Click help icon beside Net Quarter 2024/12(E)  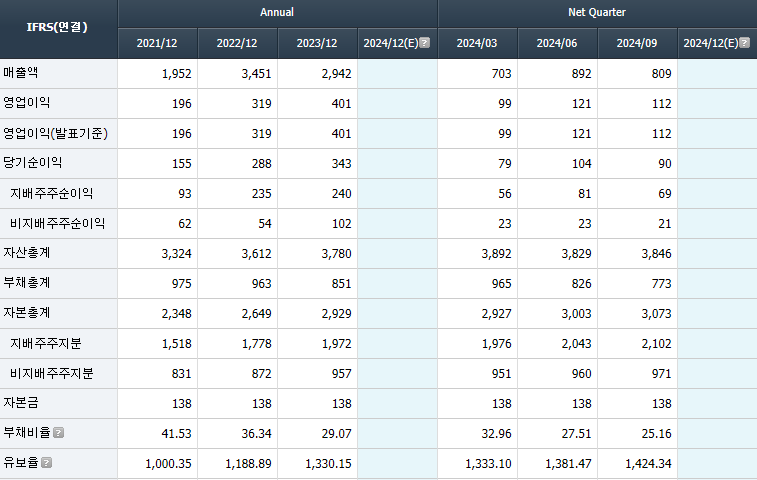point(744,42)
